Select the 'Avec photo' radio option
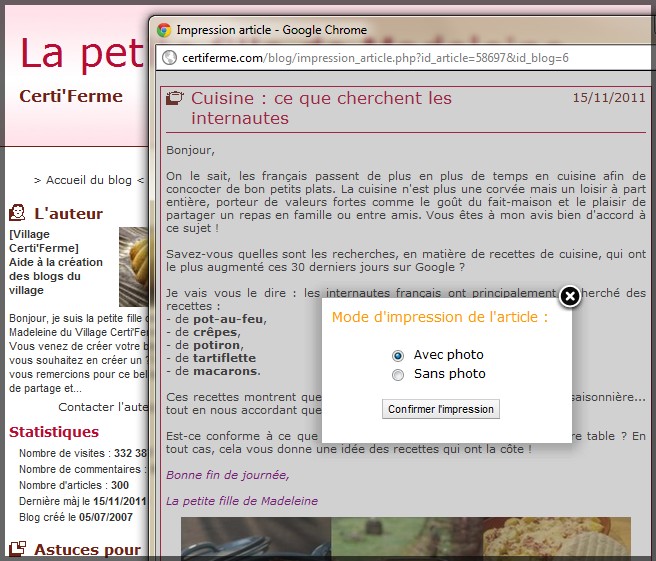Image resolution: width=656 pixels, height=561 pixels. [398, 355]
